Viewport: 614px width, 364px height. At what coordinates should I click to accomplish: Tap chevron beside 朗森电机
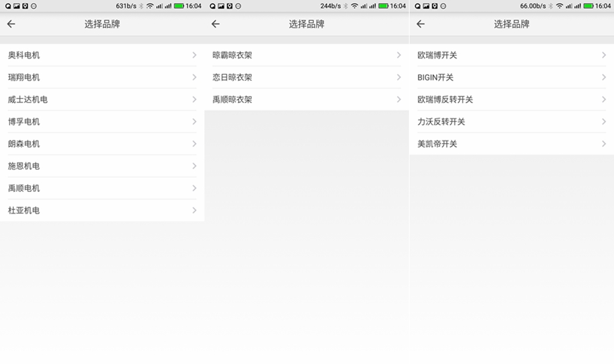coord(194,144)
